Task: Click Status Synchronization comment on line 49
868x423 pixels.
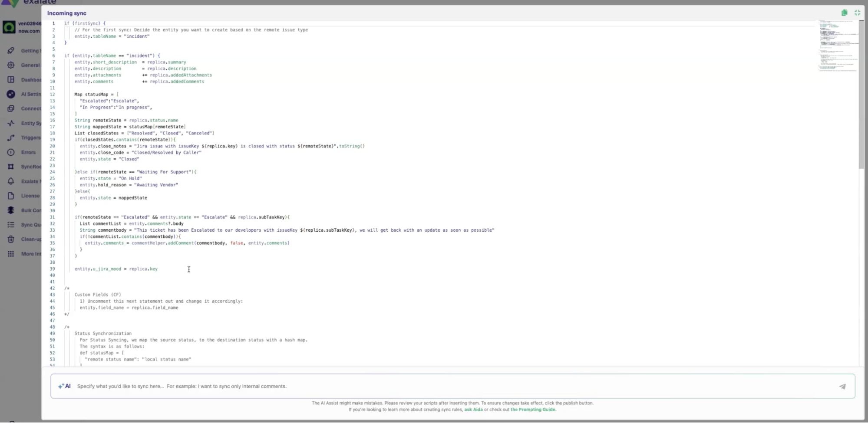Action: 103,334
